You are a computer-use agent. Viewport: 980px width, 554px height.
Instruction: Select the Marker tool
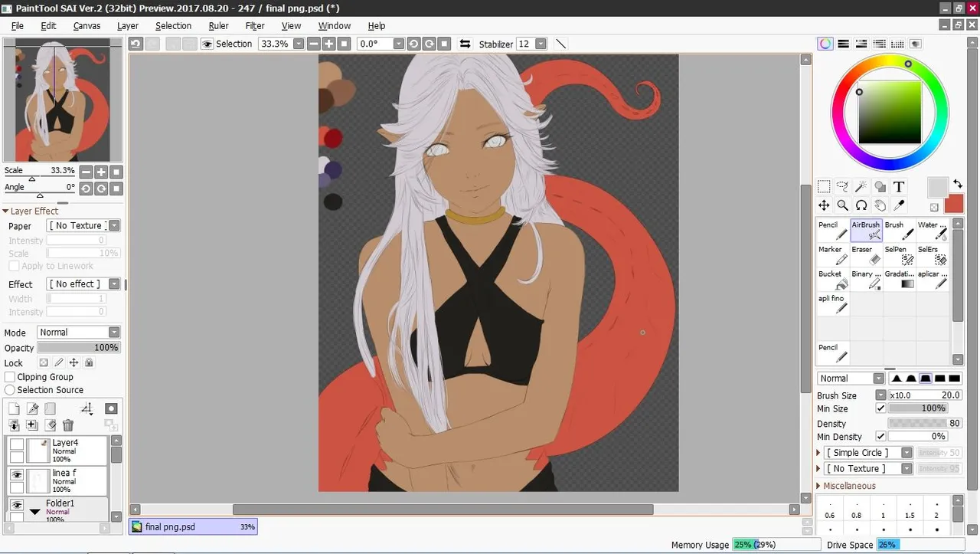tap(833, 255)
